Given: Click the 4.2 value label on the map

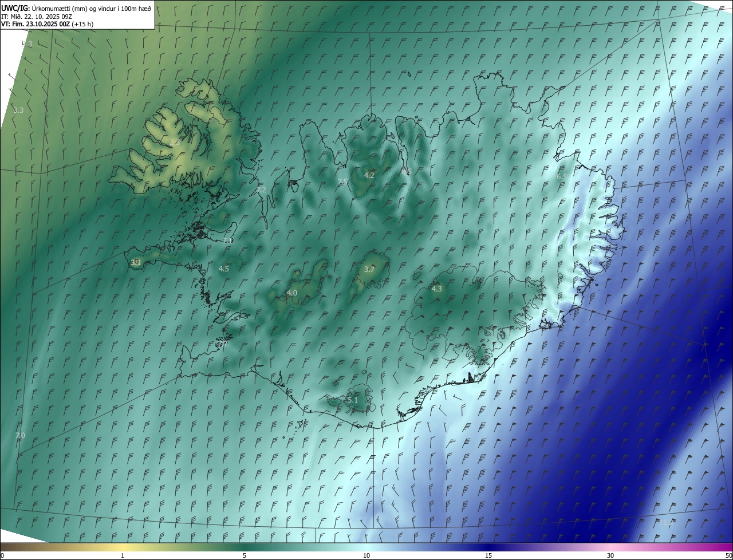Looking at the screenshot, I should pyautogui.click(x=369, y=175).
